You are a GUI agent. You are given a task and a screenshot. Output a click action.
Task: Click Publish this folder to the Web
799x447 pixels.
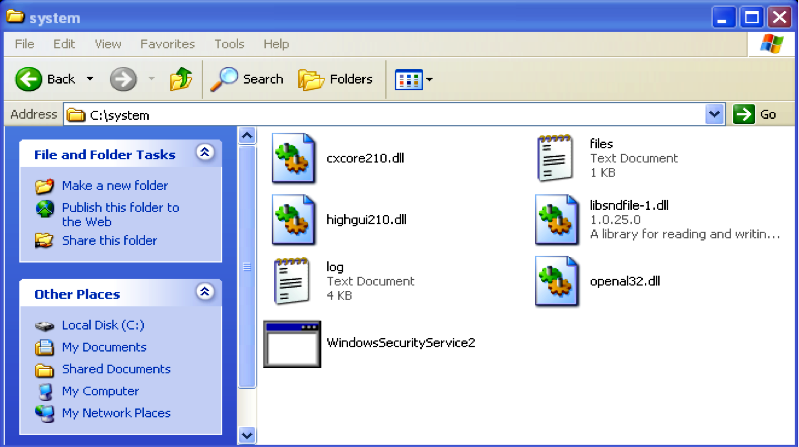pos(120,215)
